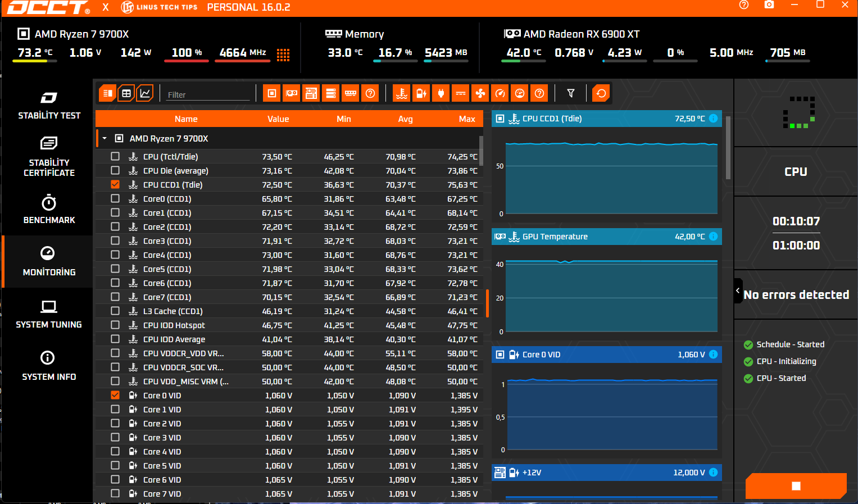Show info for the Core 0 VID graph
858x504 pixels.
[713, 355]
